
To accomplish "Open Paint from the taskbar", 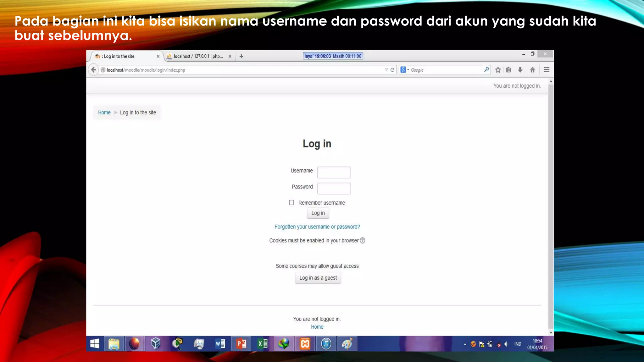I will click(347, 343).
